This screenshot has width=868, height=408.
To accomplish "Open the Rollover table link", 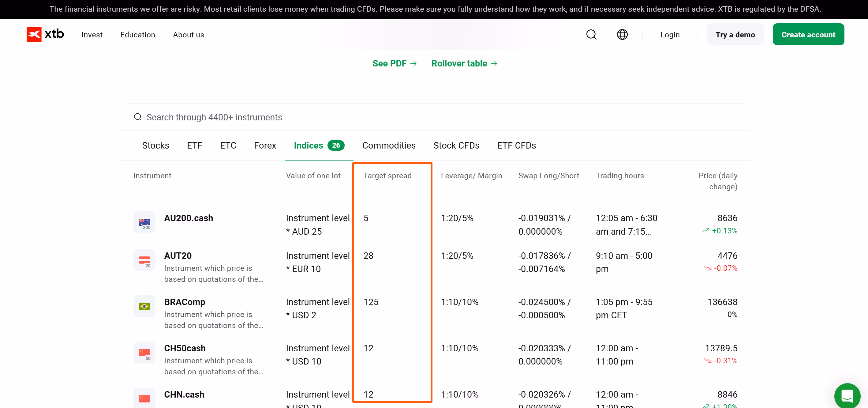I will point(464,63).
